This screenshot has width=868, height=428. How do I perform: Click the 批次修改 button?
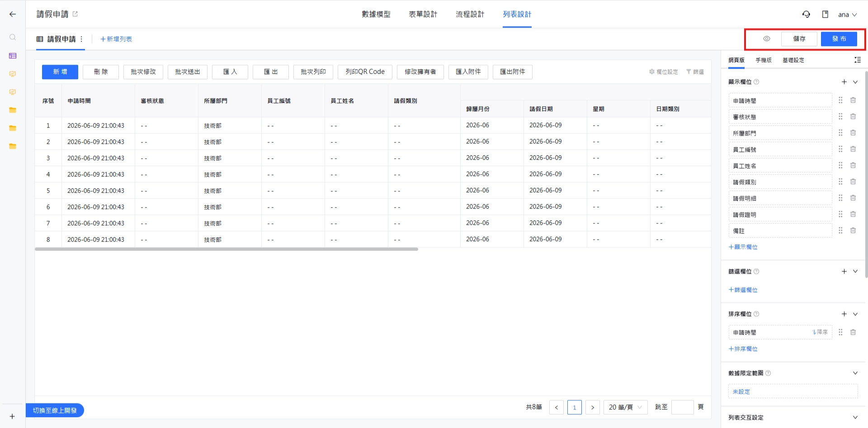[143, 72]
